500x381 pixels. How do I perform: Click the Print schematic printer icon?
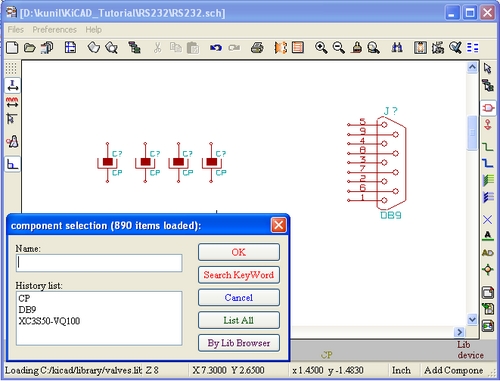(257, 48)
